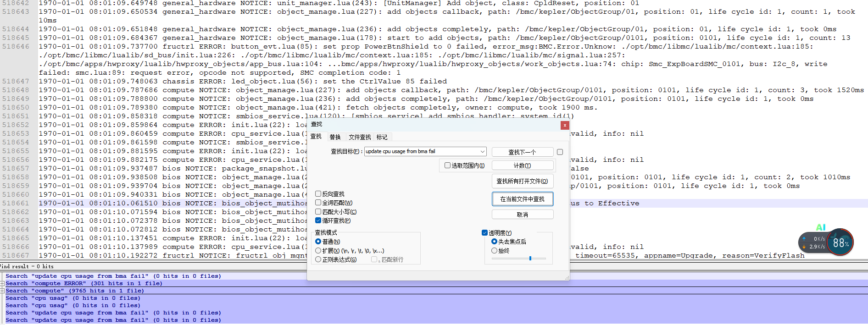Switch to the 替换 replace tab
Screen dimensions: 868x325
point(335,137)
